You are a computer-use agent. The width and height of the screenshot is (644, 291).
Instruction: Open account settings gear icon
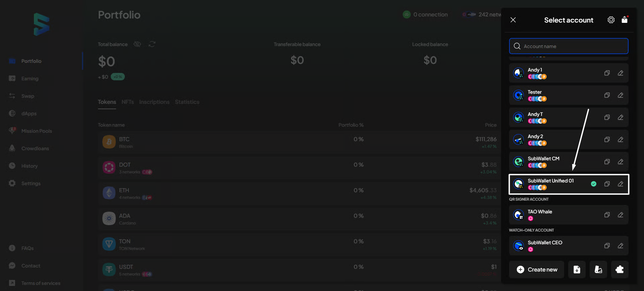pos(611,20)
